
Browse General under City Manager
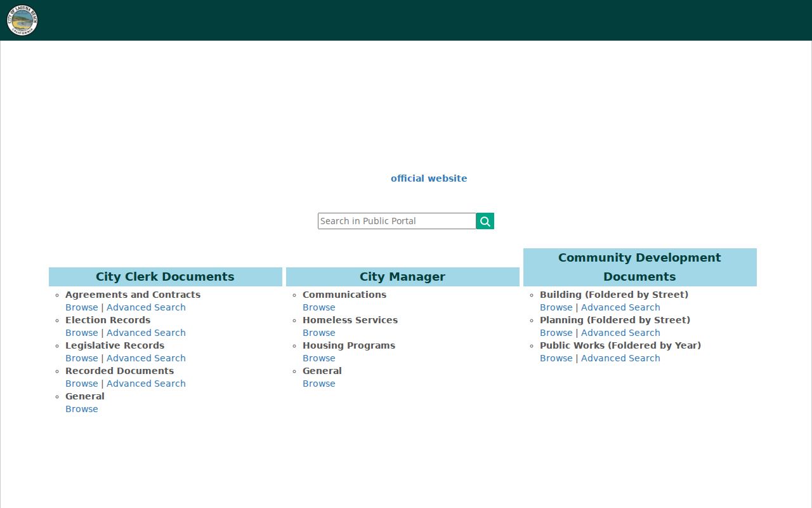tap(319, 384)
